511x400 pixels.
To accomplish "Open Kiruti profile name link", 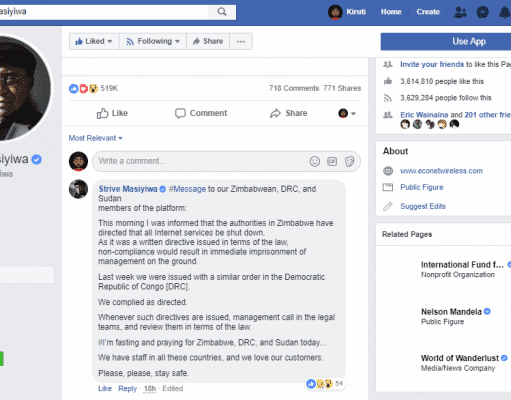I will click(x=356, y=12).
